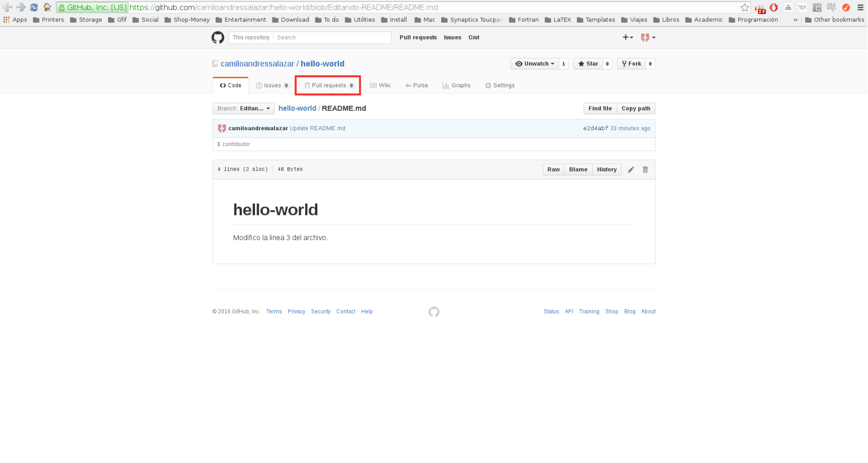Open the browser home page icon
Screen dimensions: 868x463
point(47,7)
